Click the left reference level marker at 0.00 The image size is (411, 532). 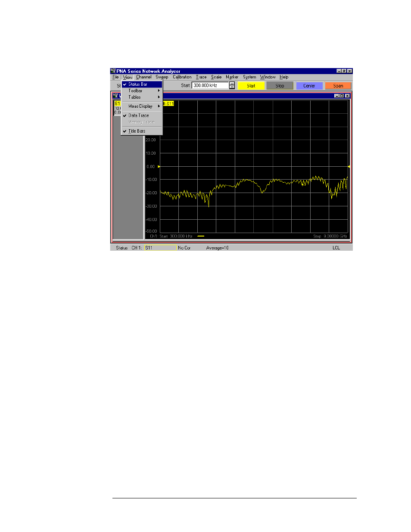159,167
